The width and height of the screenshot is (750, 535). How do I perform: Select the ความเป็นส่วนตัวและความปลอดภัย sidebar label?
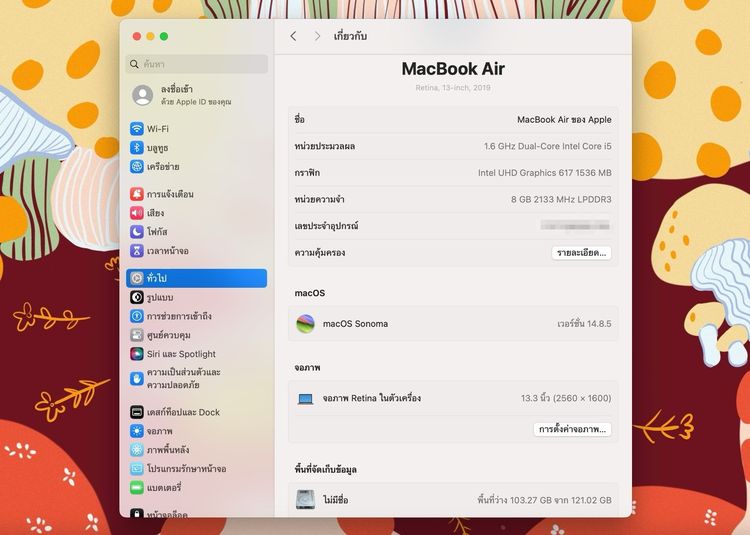[x=184, y=379]
